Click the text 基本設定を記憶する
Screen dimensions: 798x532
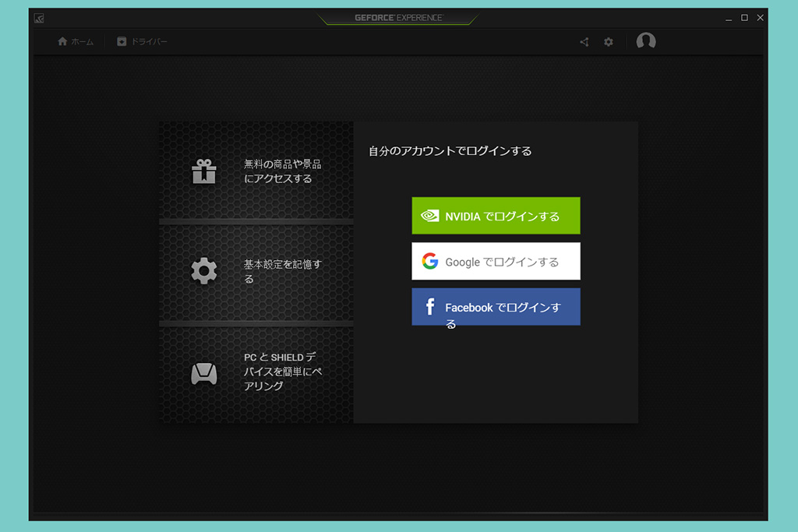click(282, 272)
